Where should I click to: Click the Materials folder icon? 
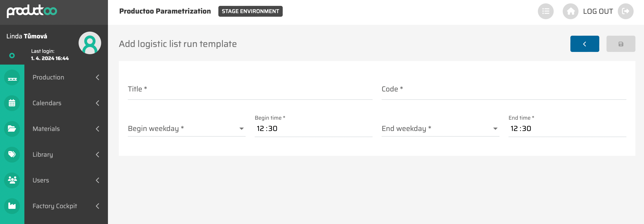(12, 129)
